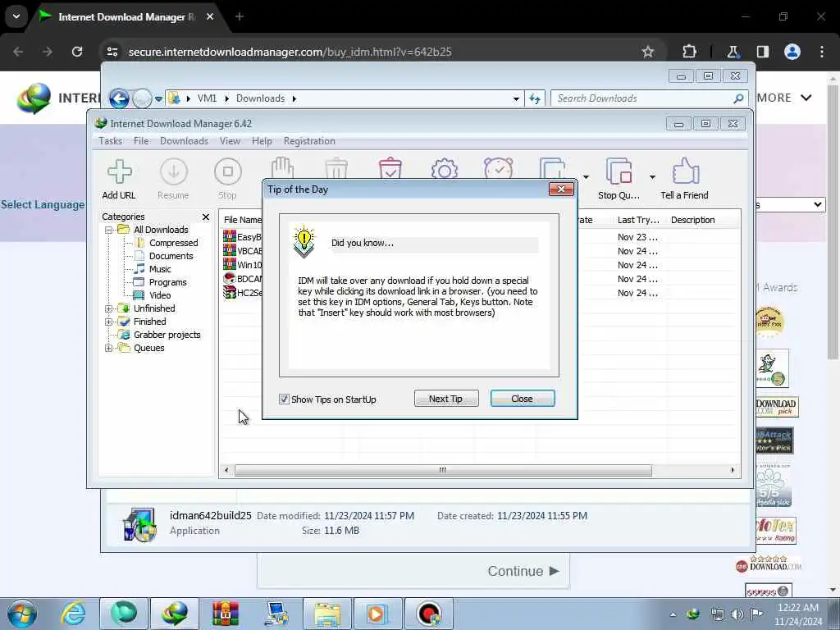Click the Tell a Friend thumbs-up icon

coord(686,171)
